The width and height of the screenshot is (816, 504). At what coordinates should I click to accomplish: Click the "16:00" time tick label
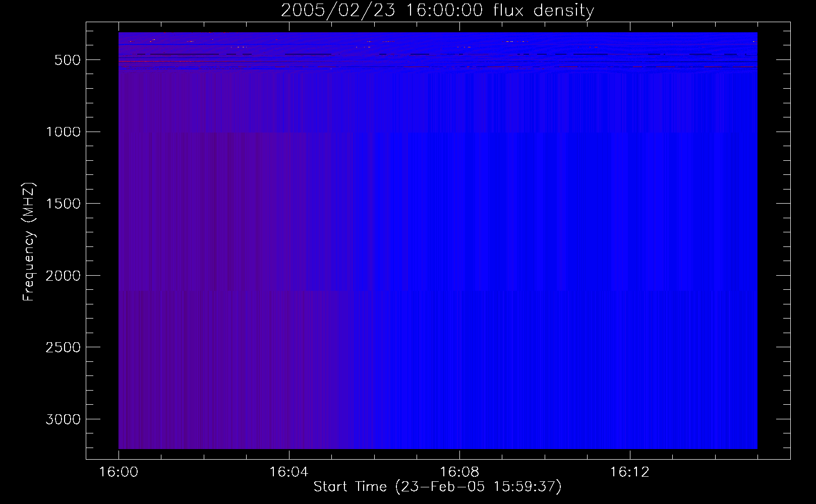pyautogui.click(x=119, y=472)
